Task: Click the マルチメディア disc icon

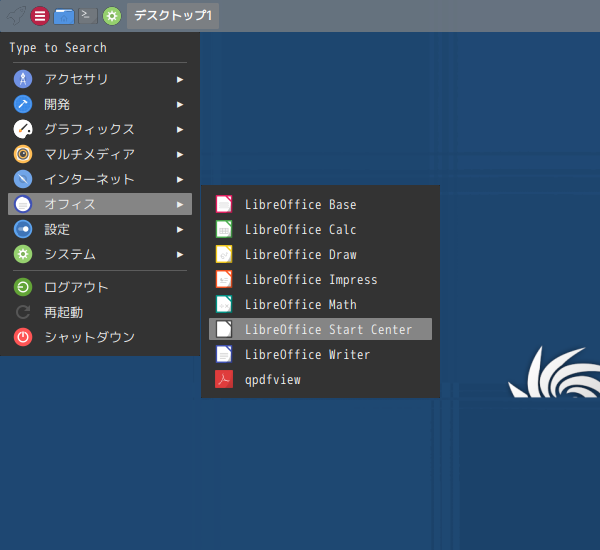Action: coord(23,154)
